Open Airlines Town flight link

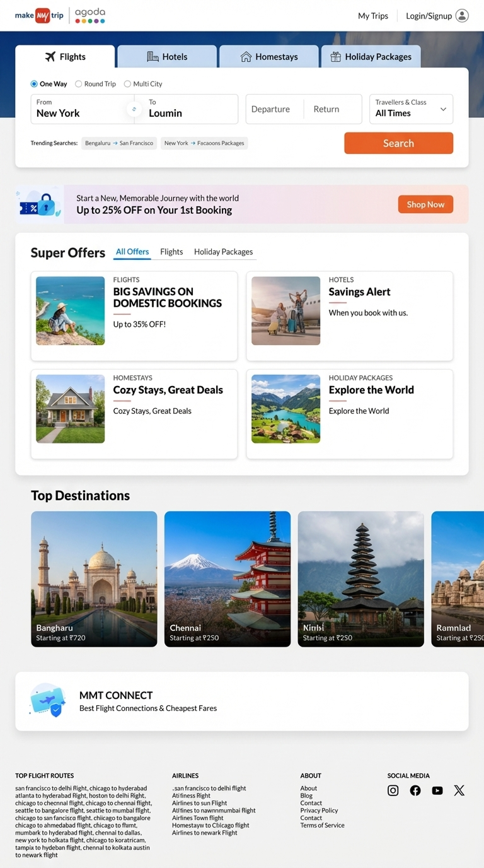198,818
